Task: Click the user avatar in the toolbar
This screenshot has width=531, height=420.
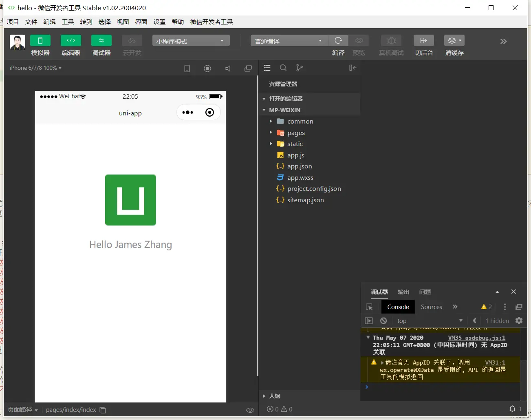Action: pyautogui.click(x=18, y=42)
